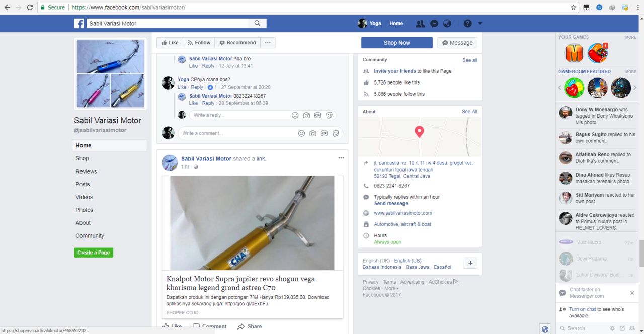Like the Yoga comment CPnya mana bos

tap(182, 87)
